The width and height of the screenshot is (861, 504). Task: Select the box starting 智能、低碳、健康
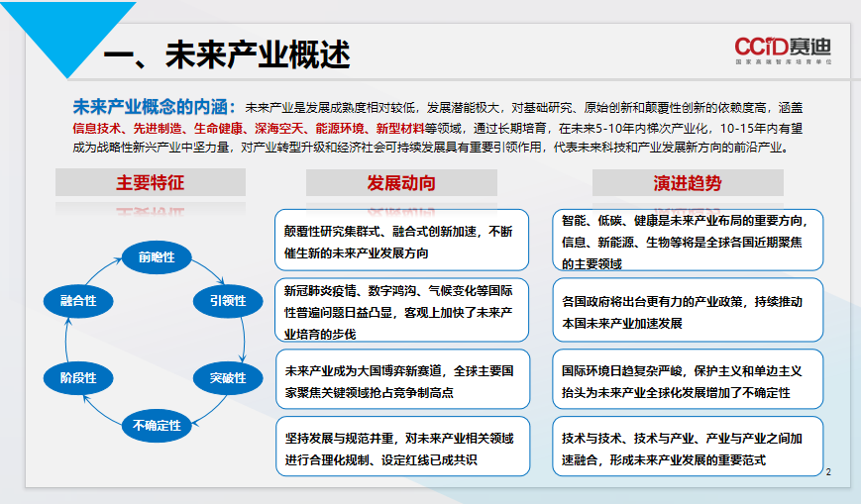point(688,240)
